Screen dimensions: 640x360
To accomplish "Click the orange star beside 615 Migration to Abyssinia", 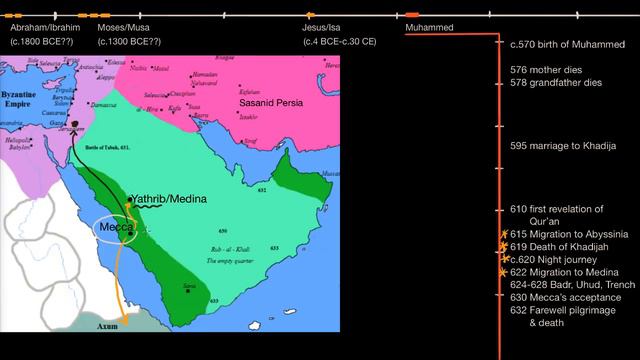I will [504, 234].
